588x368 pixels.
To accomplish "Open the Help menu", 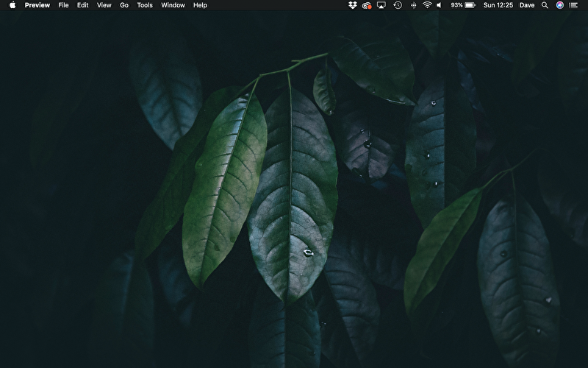I will (200, 5).
